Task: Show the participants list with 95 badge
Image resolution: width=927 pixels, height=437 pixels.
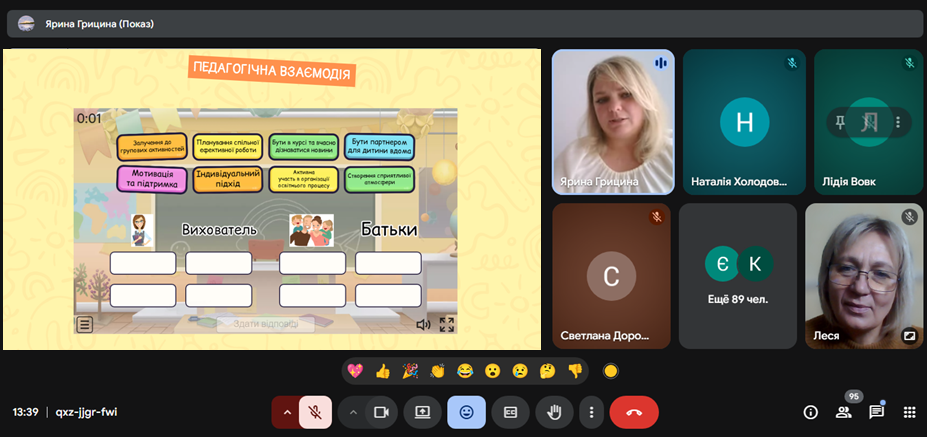Action: click(x=843, y=411)
